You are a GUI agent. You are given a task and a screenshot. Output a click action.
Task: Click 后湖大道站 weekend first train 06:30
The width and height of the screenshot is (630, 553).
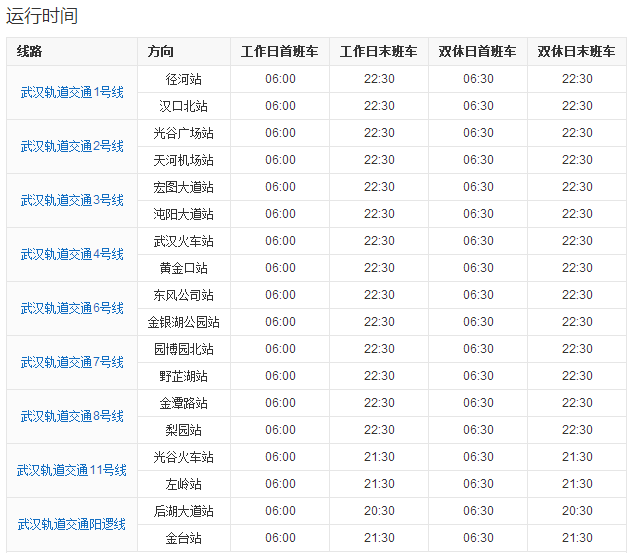[x=478, y=511]
